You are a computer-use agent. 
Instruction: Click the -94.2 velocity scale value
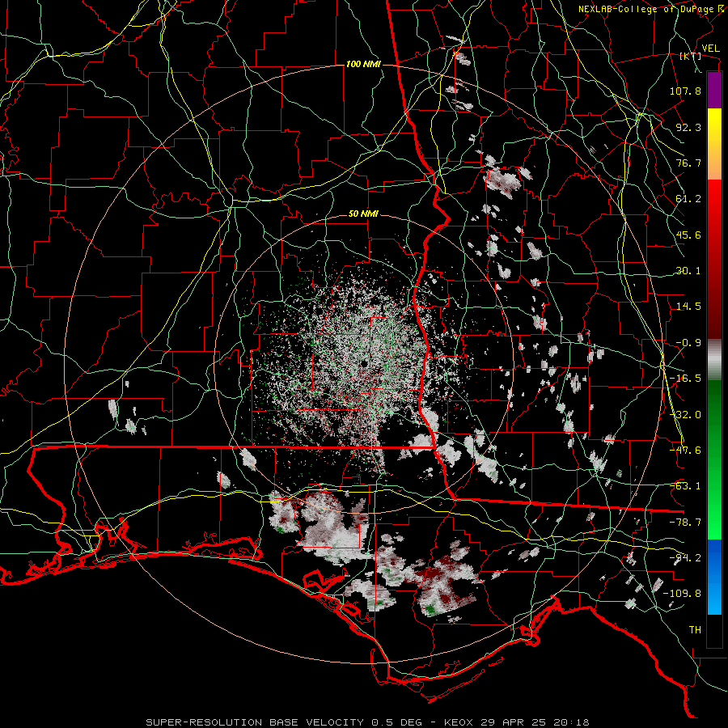[x=685, y=558]
